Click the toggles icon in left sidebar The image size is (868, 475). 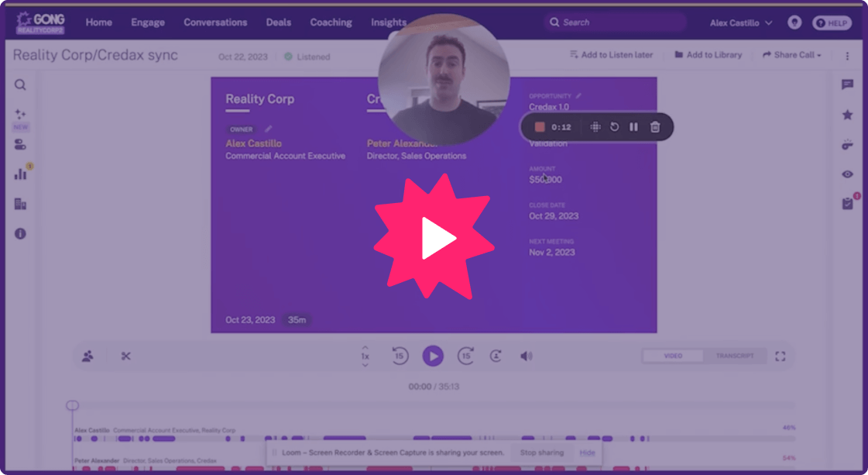coord(20,145)
